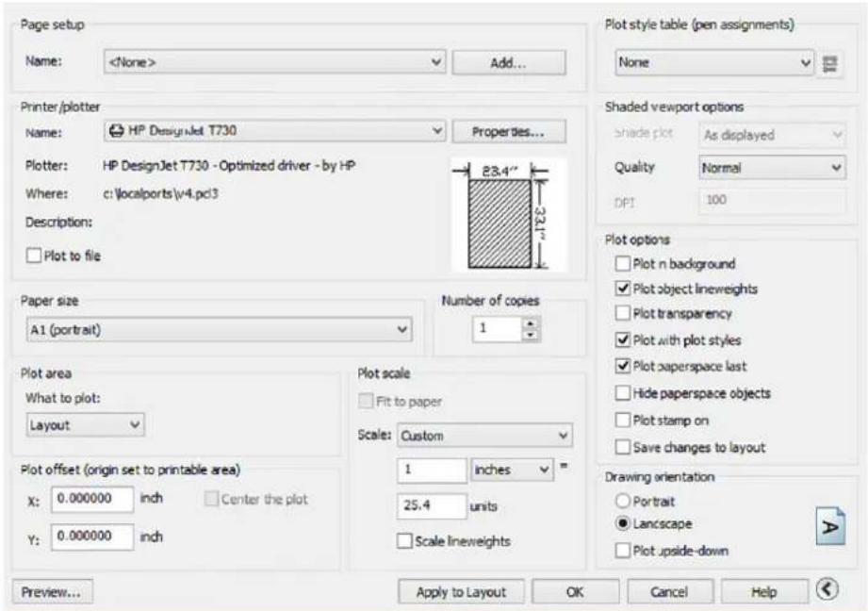The width and height of the screenshot is (868, 611).
Task: Decrease number of copies with down arrow
Action: pyautogui.click(x=531, y=334)
